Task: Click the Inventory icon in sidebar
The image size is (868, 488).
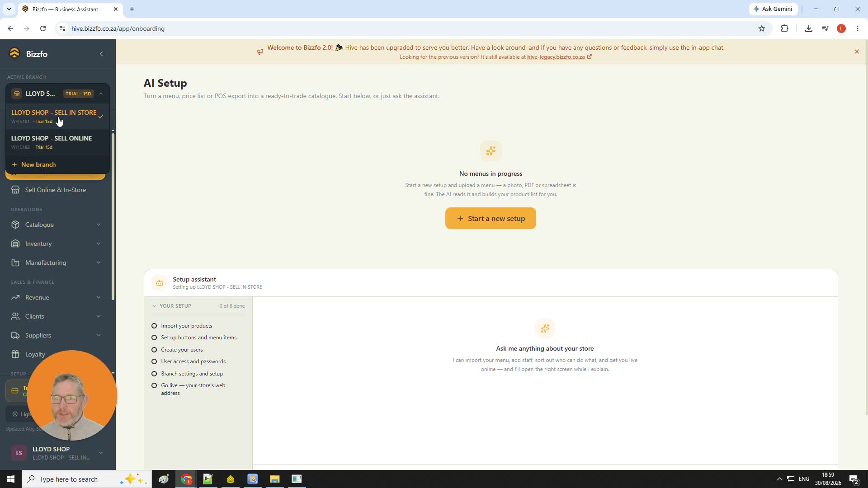Action: pos(15,244)
